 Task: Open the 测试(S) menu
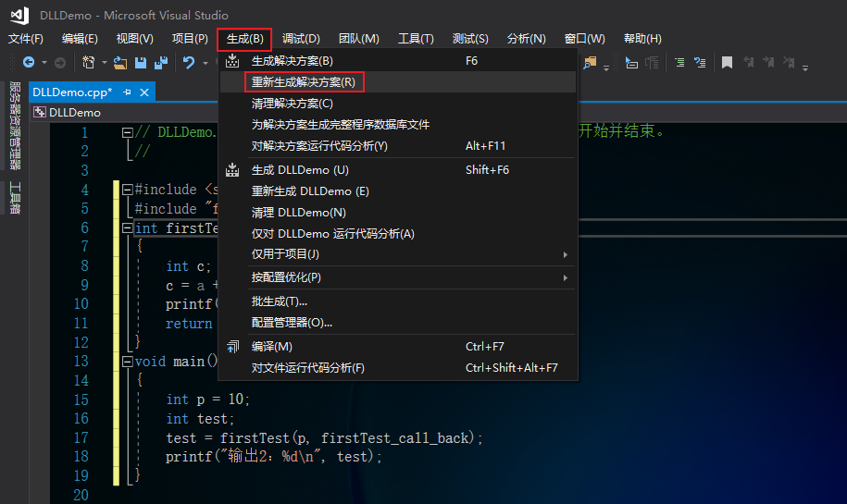[x=470, y=39]
